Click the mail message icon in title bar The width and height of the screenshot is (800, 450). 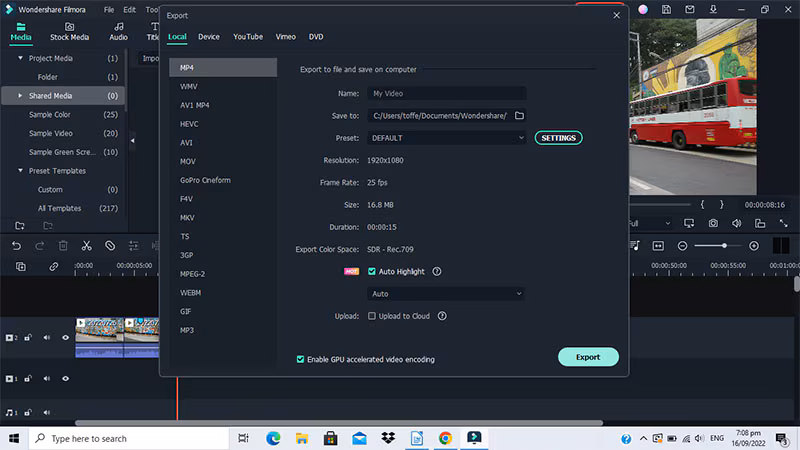coord(690,9)
